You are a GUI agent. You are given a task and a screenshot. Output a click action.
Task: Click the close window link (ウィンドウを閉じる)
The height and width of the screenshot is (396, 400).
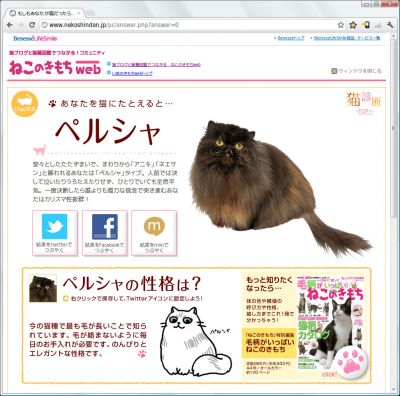click(356, 71)
